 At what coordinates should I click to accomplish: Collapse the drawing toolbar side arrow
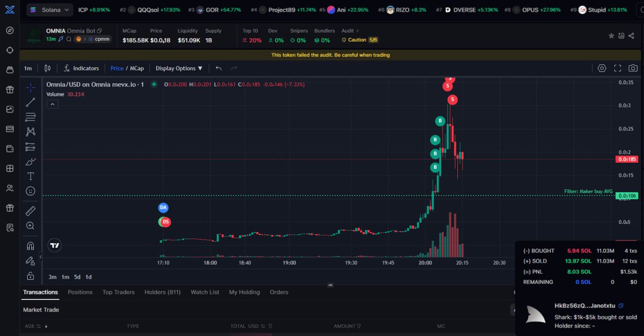click(41, 257)
